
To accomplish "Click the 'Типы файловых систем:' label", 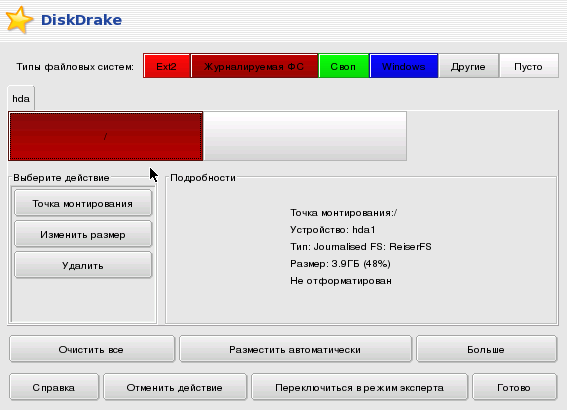I will tap(75, 67).
